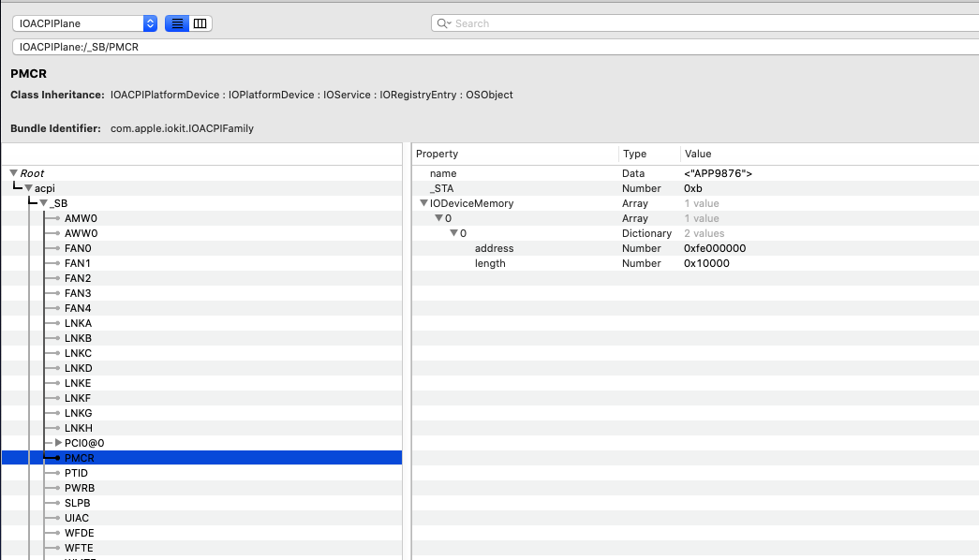Collapse the _SB tree node
The image size is (979, 560).
pos(43,203)
